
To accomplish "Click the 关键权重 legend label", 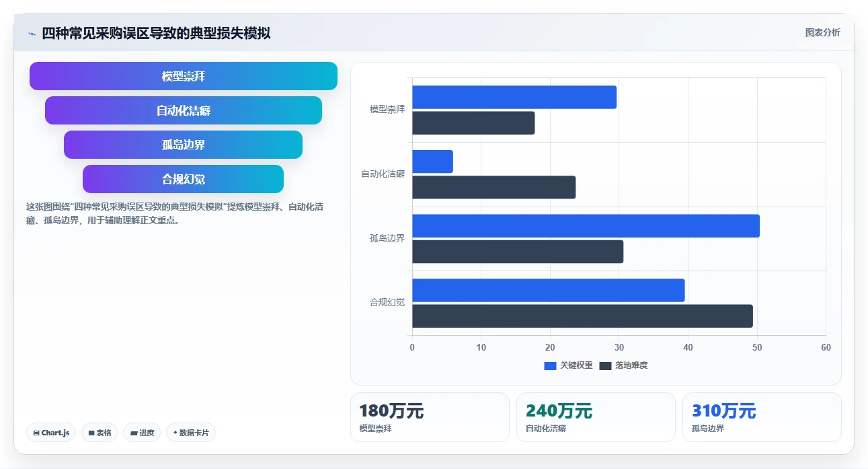I will [576, 365].
